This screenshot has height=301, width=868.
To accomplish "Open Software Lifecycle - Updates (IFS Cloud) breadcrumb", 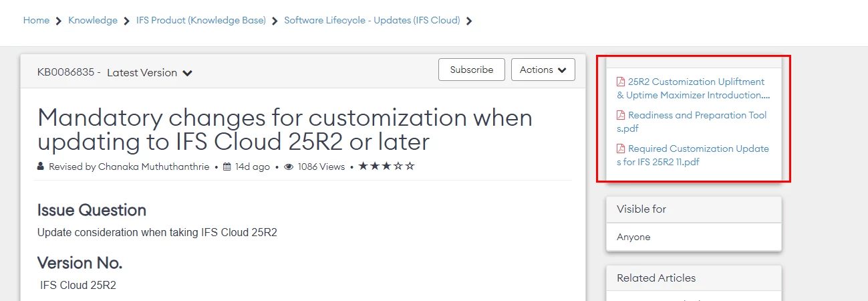I will coord(372,20).
